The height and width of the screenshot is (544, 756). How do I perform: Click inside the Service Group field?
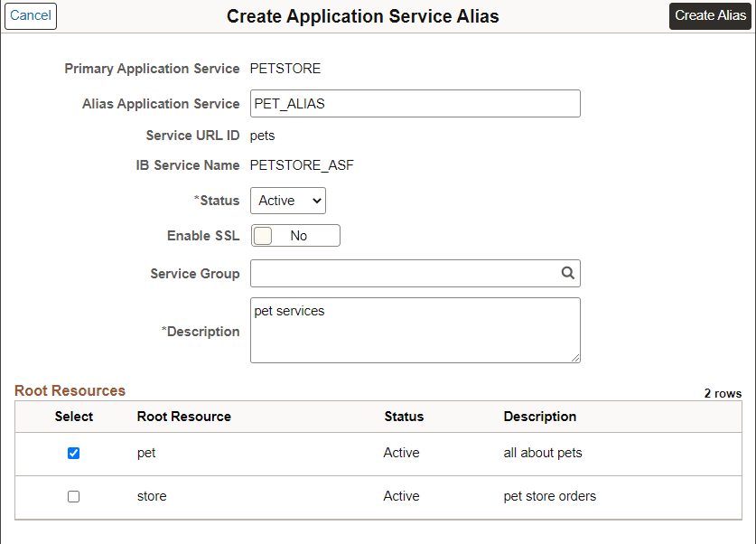(x=406, y=273)
